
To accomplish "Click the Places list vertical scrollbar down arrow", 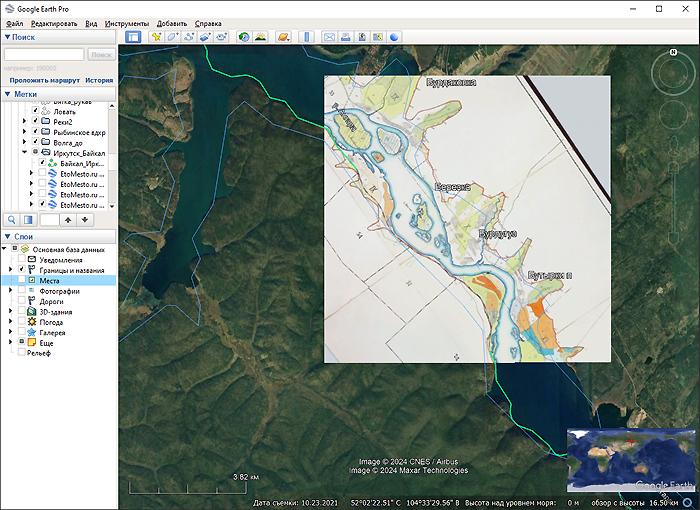I will tap(112, 206).
